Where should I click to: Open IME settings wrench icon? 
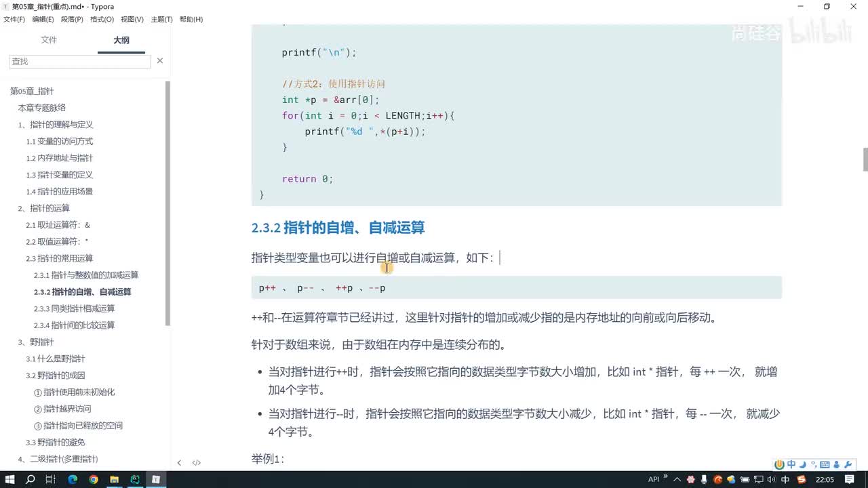[847, 464]
